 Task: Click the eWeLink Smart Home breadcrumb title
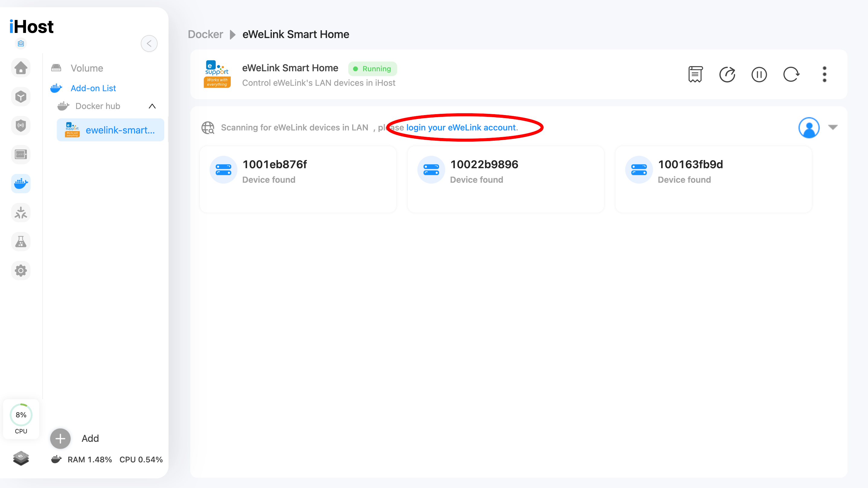(295, 34)
